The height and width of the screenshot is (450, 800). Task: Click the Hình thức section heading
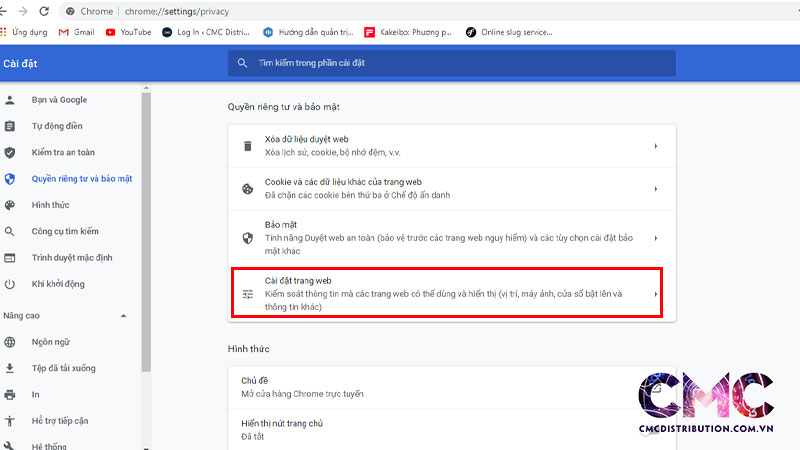(248, 349)
